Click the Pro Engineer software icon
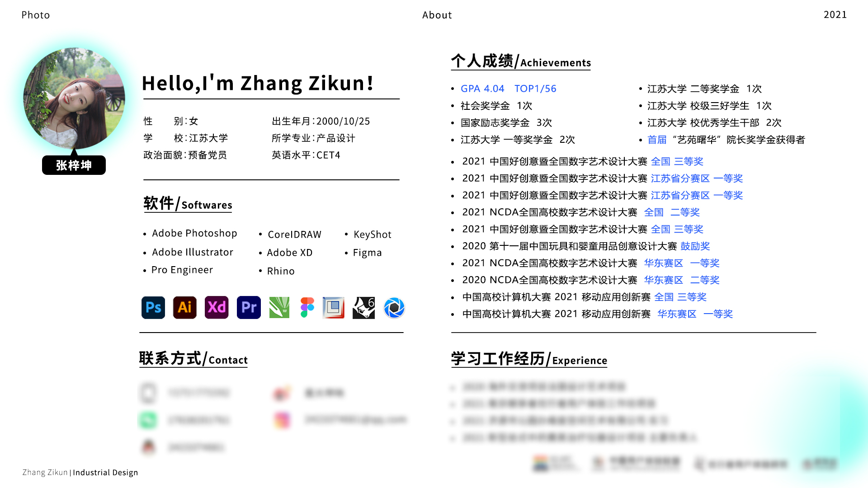This screenshot has height=488, width=868. (x=333, y=307)
